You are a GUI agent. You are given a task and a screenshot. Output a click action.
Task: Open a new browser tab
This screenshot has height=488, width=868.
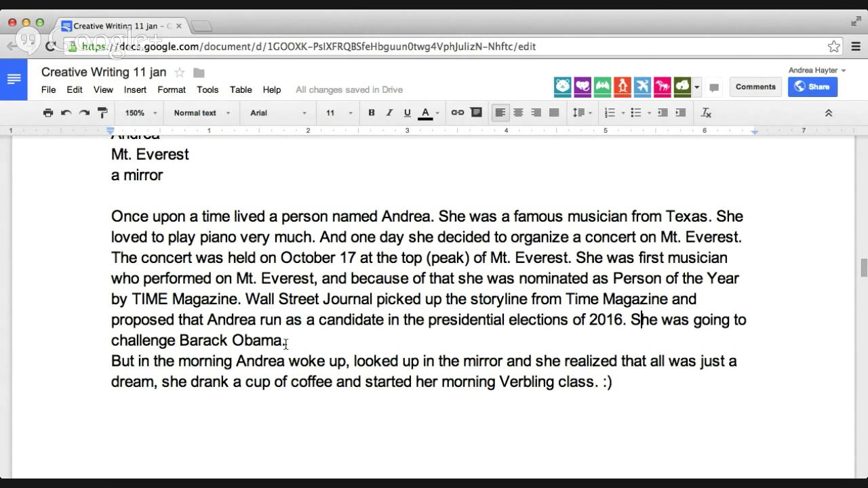click(x=201, y=26)
